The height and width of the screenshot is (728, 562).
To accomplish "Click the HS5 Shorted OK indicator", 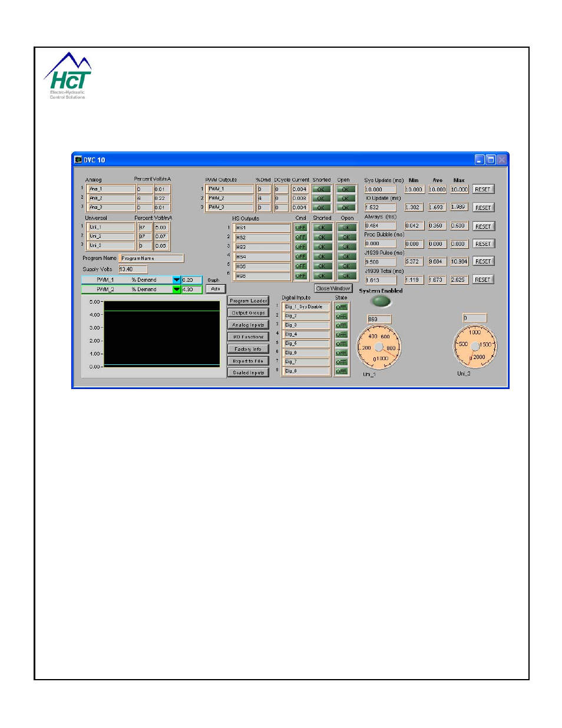I will [322, 266].
